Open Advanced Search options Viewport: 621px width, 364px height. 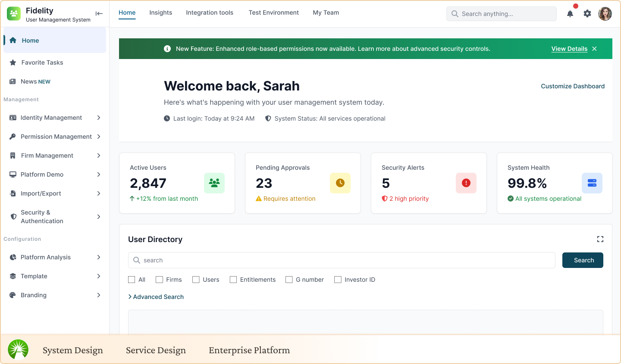(156, 297)
